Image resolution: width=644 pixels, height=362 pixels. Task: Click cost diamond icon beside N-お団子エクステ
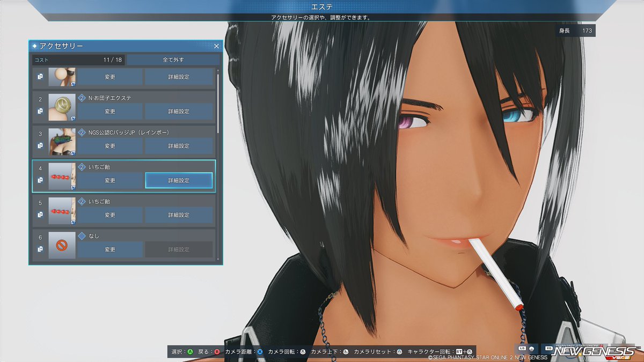82,98
